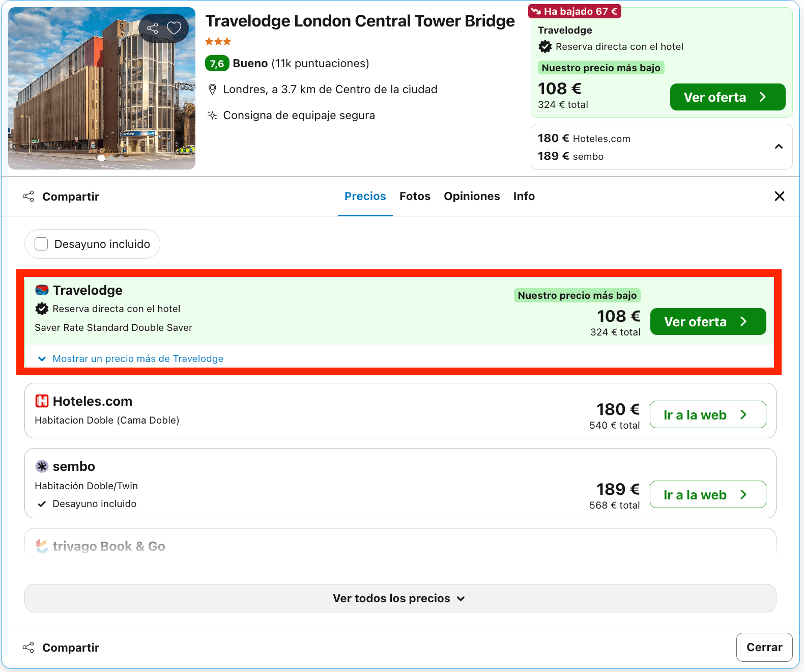Open the Info tab
Image resolution: width=804 pixels, height=672 pixels.
(524, 197)
